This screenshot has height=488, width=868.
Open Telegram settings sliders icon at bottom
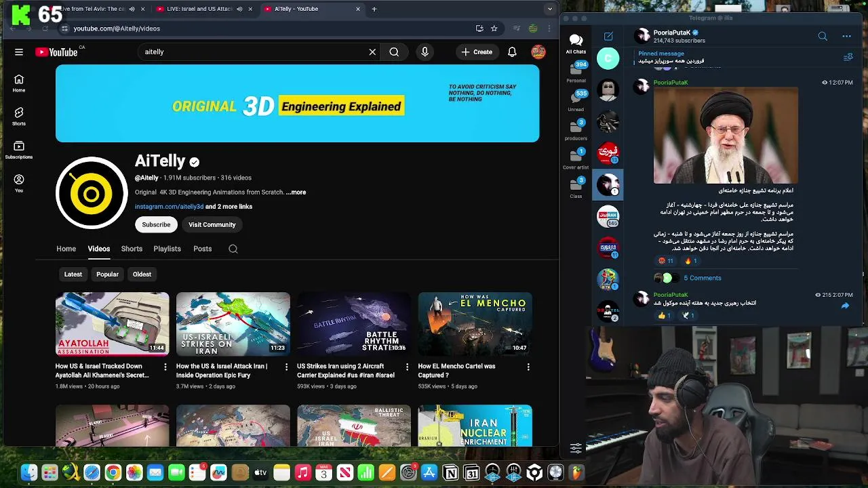[x=576, y=448]
